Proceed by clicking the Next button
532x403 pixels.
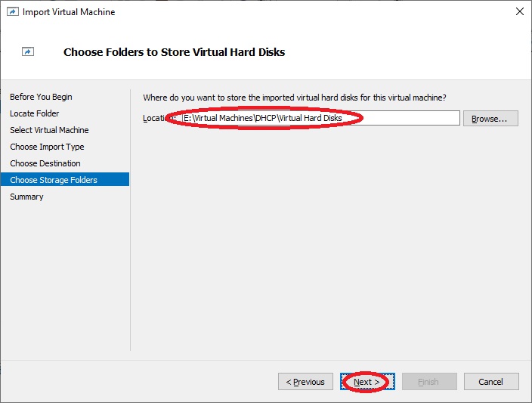367,382
